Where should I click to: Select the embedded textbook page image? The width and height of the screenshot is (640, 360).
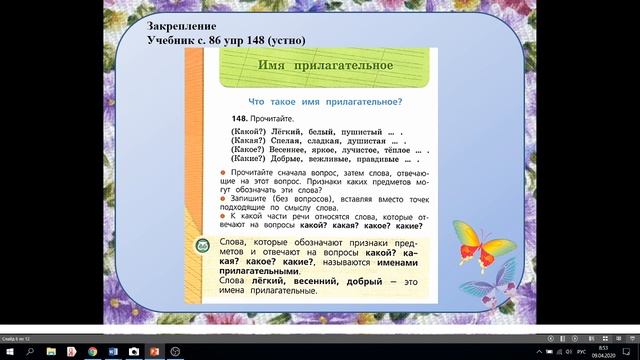[x=311, y=176]
